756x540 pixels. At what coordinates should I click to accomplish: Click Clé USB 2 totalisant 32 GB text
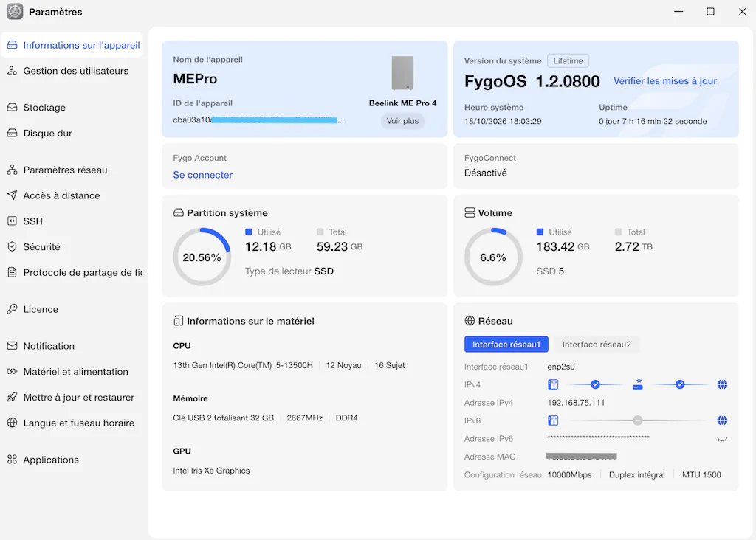coord(223,418)
